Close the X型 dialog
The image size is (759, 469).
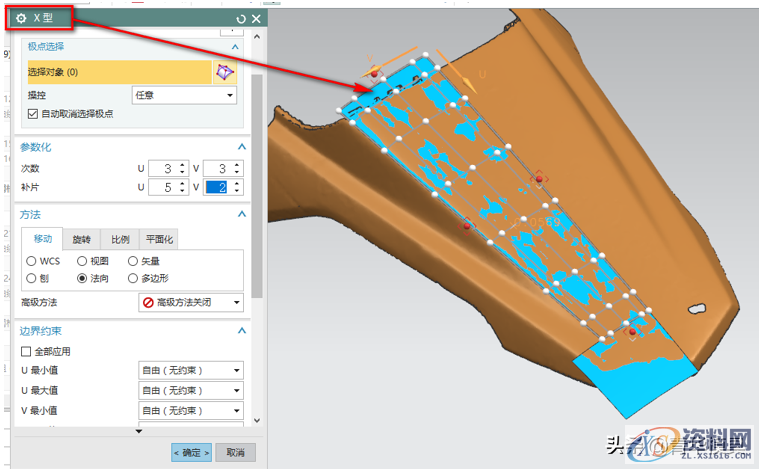256,19
